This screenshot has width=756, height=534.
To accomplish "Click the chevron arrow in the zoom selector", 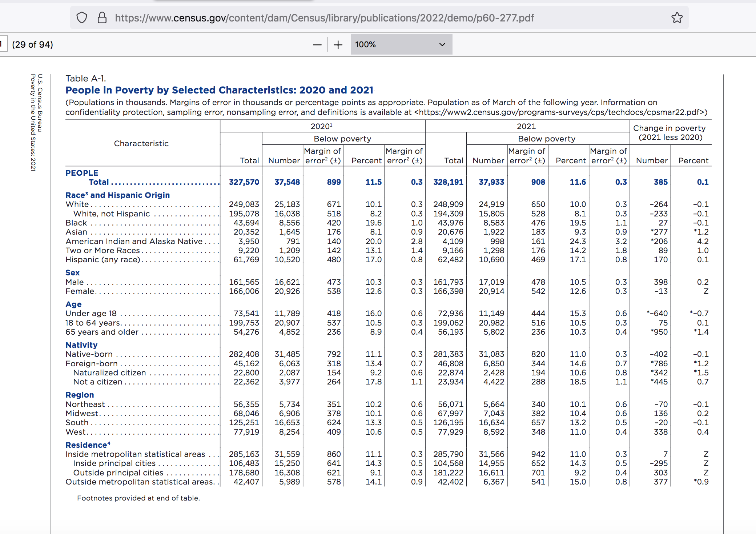I will 442,45.
